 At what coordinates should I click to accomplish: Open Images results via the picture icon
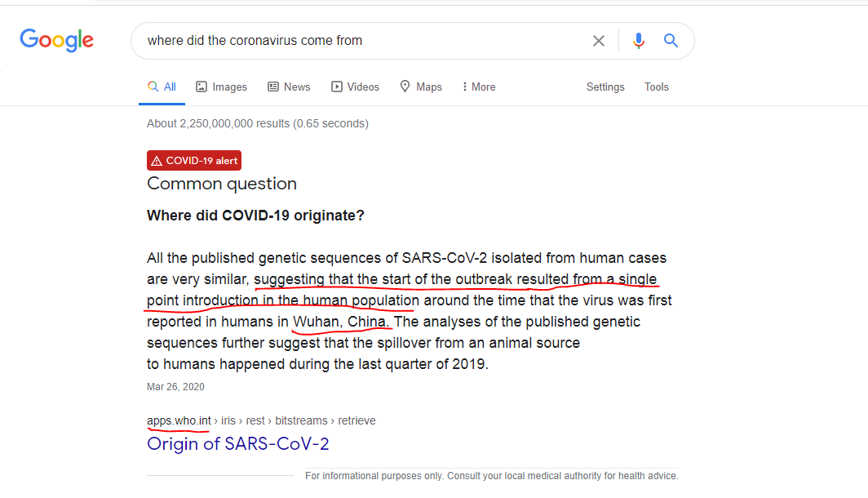pos(201,87)
